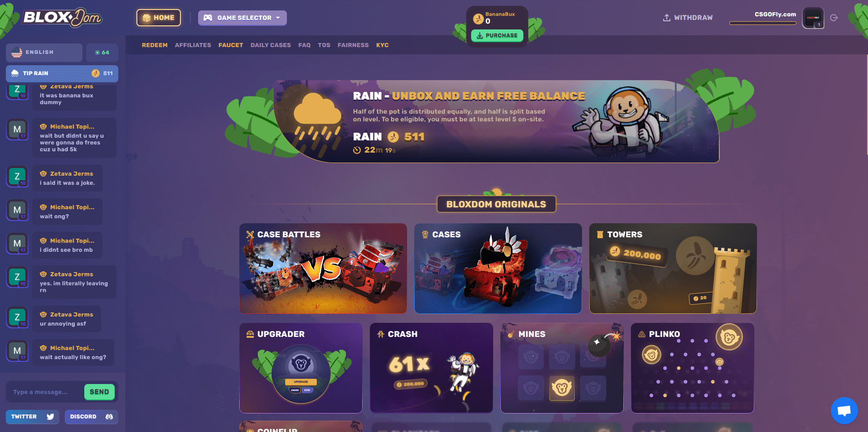Open the English language selector
Viewport: 868px width, 432px height.
point(44,53)
